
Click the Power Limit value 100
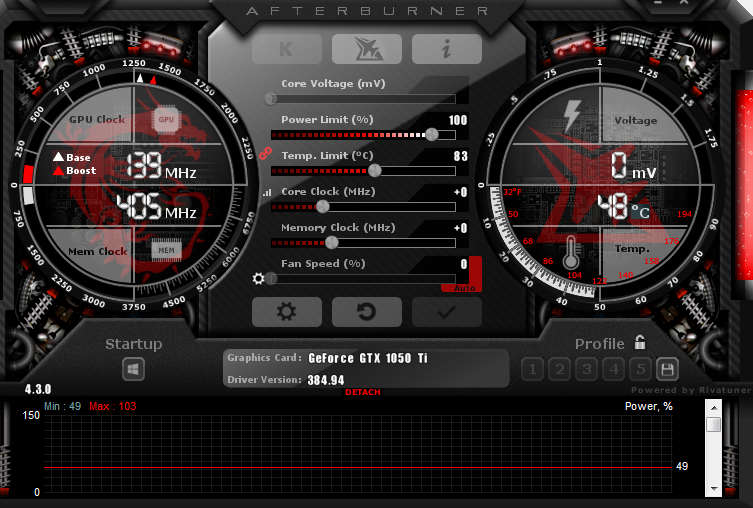[458, 120]
